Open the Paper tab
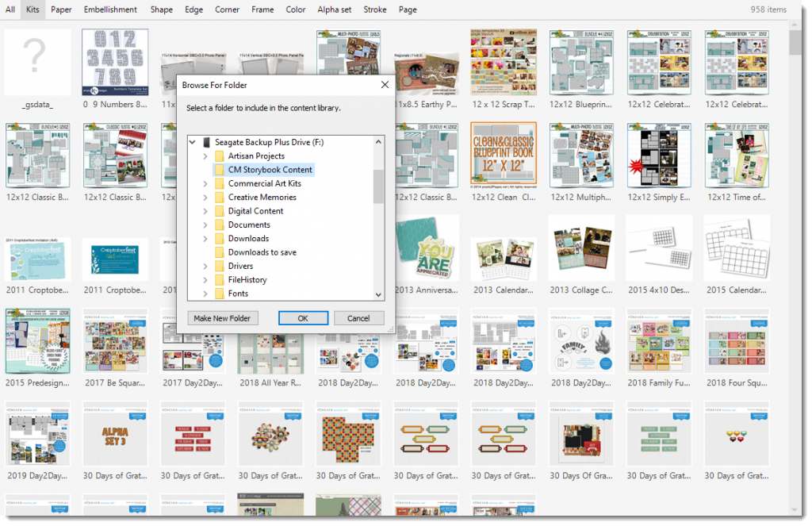 (61, 10)
